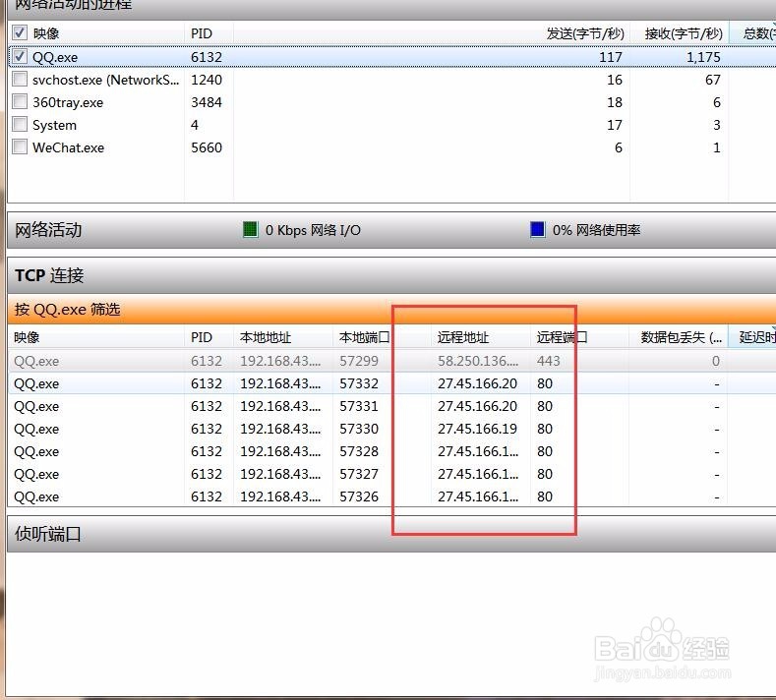Click green 网络 I/O indicator square
The width and height of the screenshot is (776, 700).
click(x=251, y=229)
